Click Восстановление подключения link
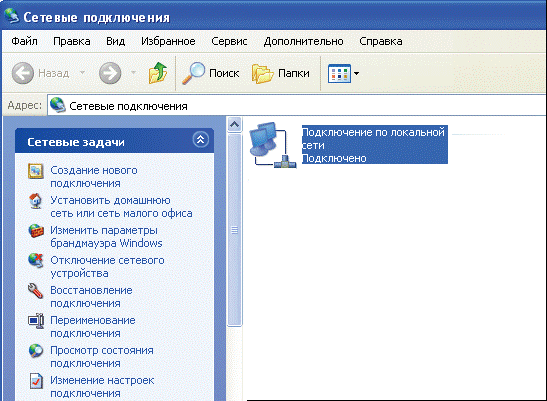The width and height of the screenshot is (547, 401). (91, 297)
